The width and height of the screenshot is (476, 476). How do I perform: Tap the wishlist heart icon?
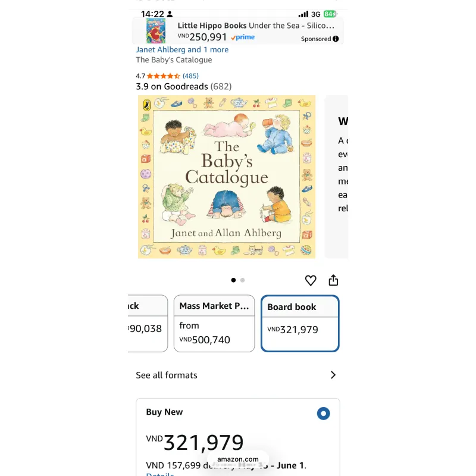(x=311, y=280)
